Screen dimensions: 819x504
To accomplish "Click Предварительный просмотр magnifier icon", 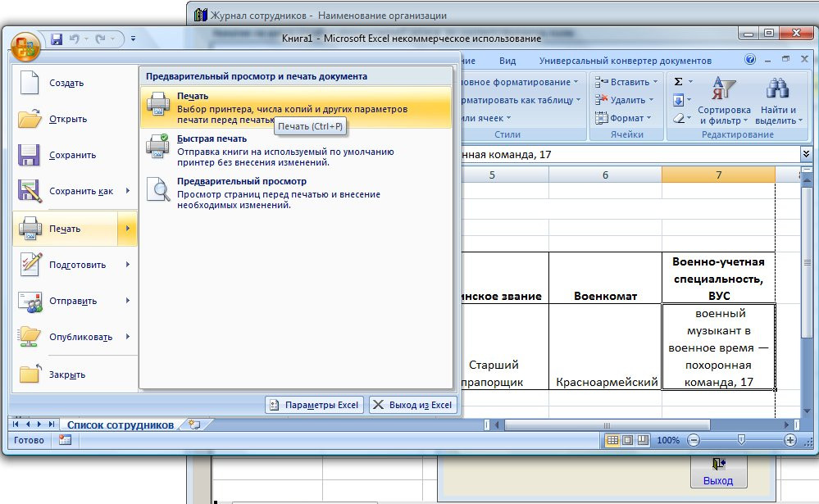I will pyautogui.click(x=157, y=189).
